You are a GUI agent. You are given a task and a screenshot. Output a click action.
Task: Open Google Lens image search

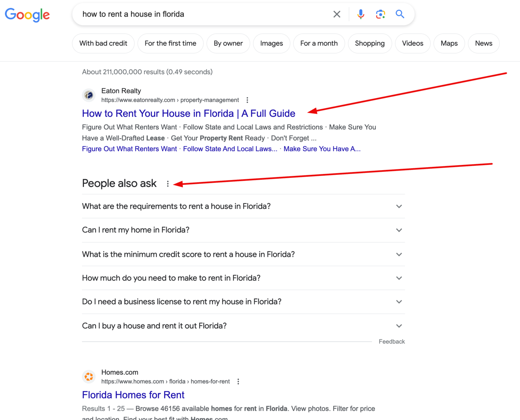click(x=380, y=14)
